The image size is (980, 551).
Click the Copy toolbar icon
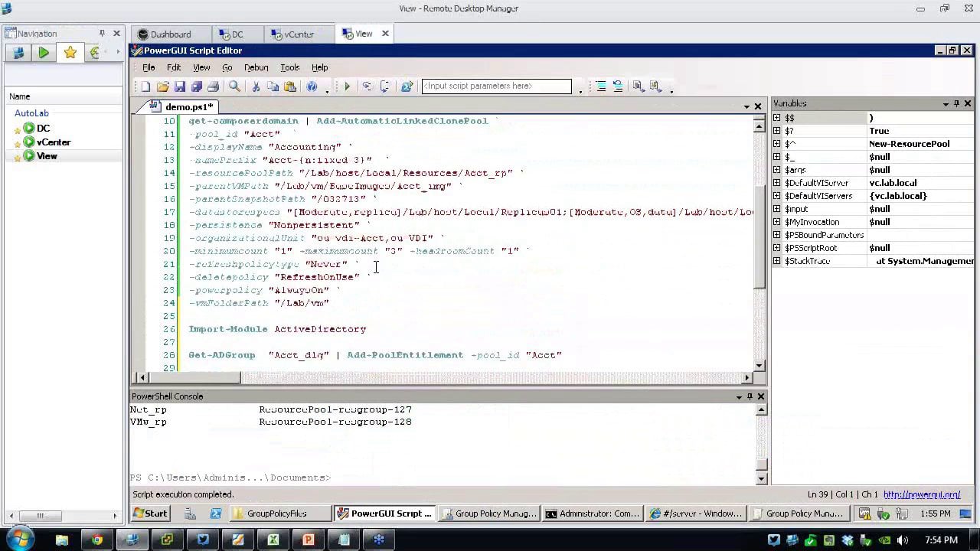point(273,86)
